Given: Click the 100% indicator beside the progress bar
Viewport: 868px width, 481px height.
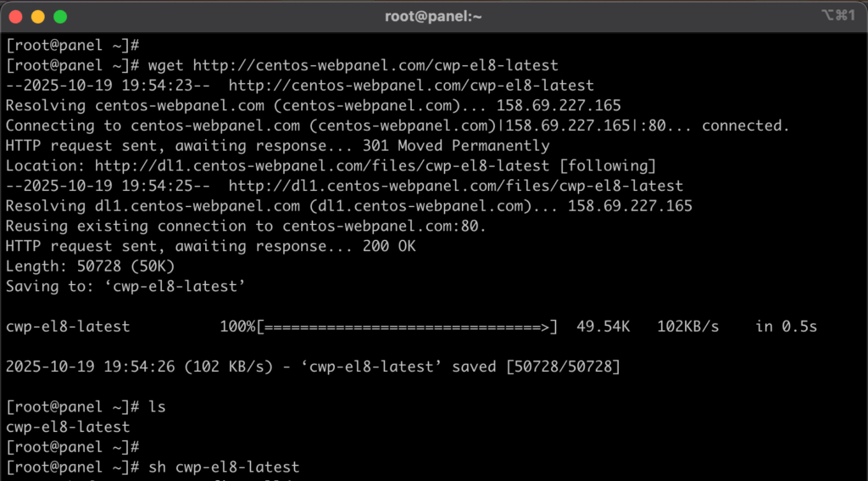Looking at the screenshot, I should pos(237,327).
